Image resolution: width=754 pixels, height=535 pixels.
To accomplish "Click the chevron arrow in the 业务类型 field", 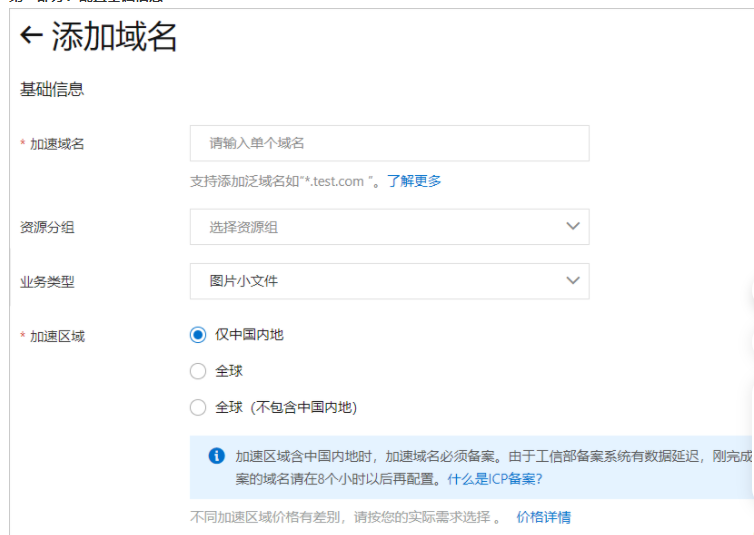I will point(573,280).
